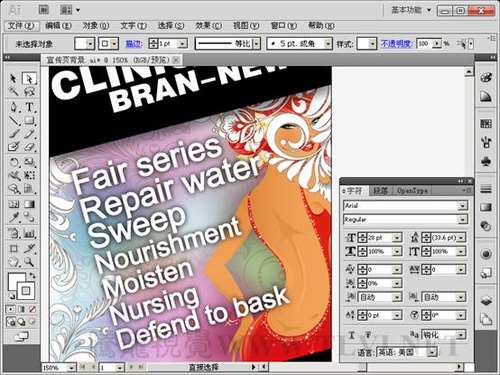The height and width of the screenshot is (375, 500).
Task: Toggle stroke box in toolbox
Action: click(x=26, y=291)
